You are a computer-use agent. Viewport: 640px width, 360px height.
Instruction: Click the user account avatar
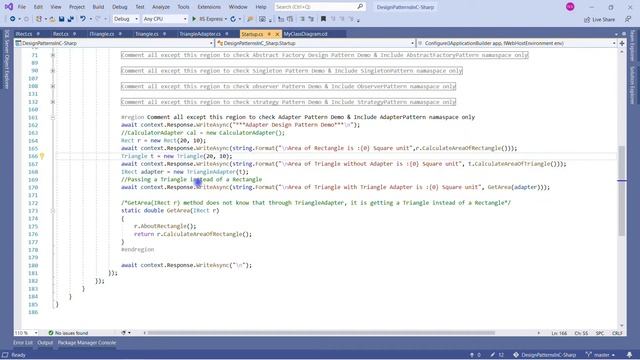570,7
